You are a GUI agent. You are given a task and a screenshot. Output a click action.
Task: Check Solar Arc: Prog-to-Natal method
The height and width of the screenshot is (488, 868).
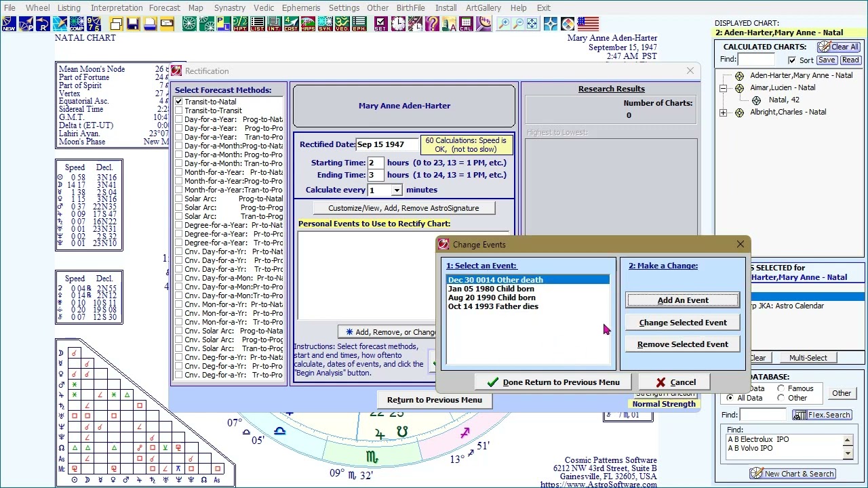coord(179,199)
